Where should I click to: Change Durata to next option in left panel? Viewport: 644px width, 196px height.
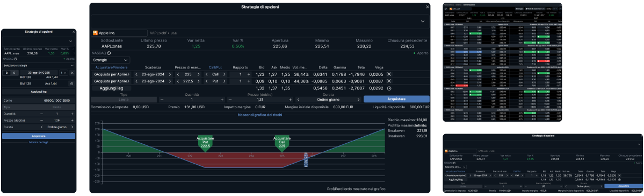(73, 127)
